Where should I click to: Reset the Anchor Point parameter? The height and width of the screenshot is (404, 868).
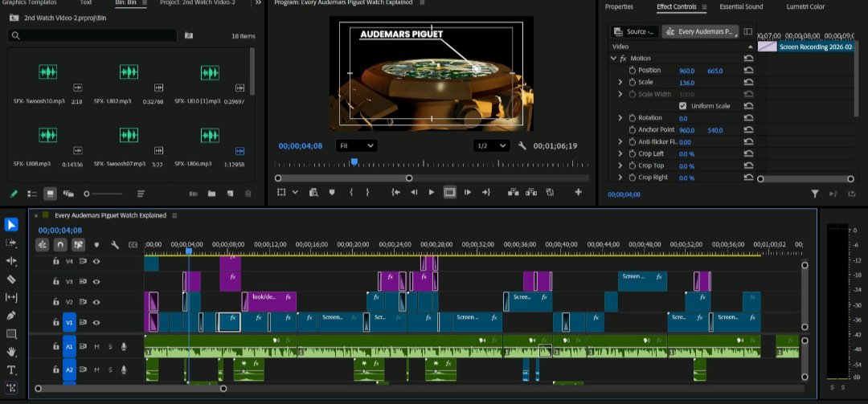coord(748,129)
